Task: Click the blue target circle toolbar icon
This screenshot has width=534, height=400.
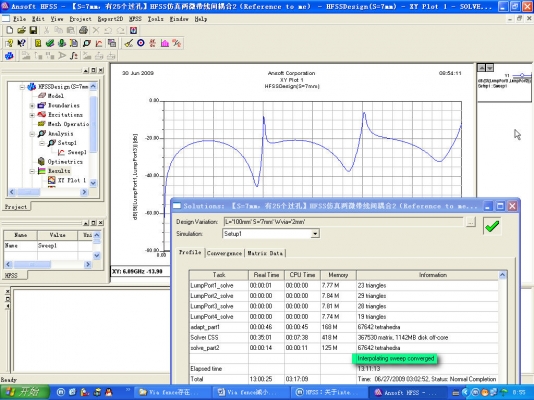Action: tap(141, 43)
